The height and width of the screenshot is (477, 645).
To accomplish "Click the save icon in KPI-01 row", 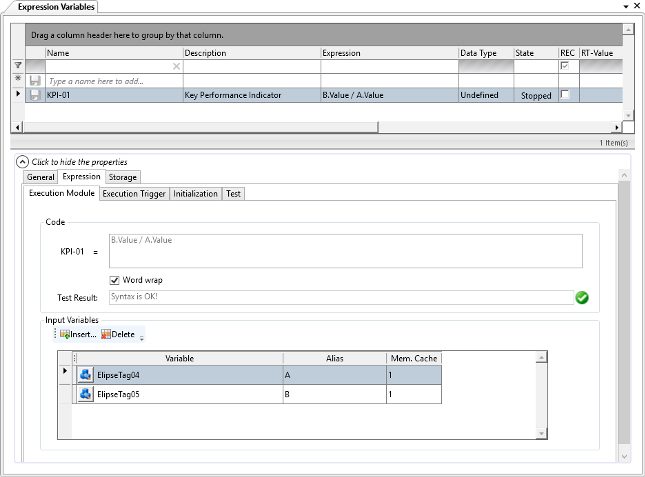I will pyautogui.click(x=35, y=95).
